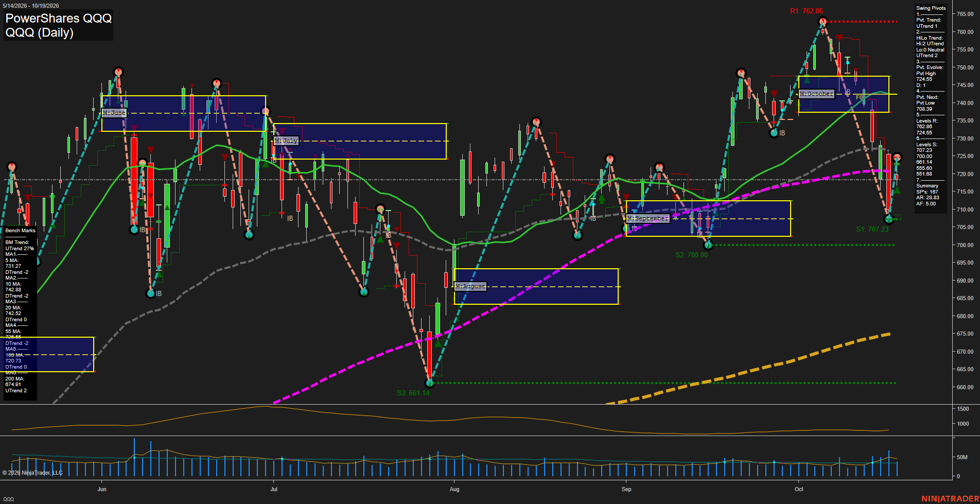The width and height of the screenshot is (980, 504).
Task: Select the M:September monthly range label
Action: [x=648, y=218]
